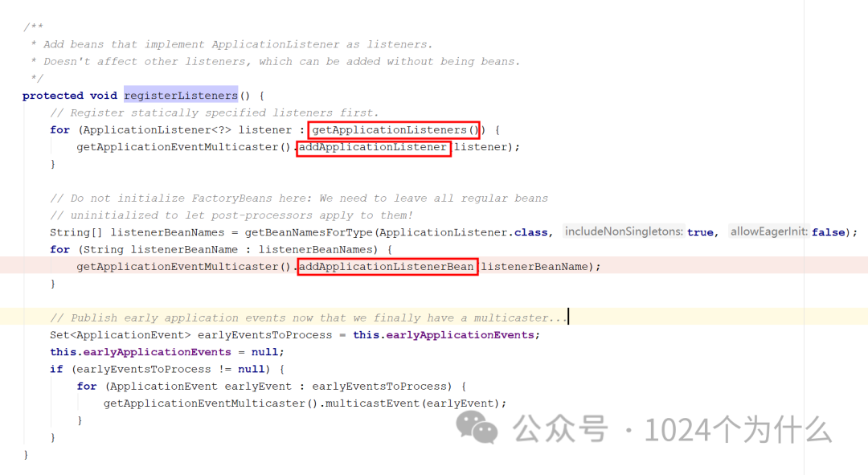
Task: Click the addApplicationListenerBean method call
Action: (x=387, y=267)
